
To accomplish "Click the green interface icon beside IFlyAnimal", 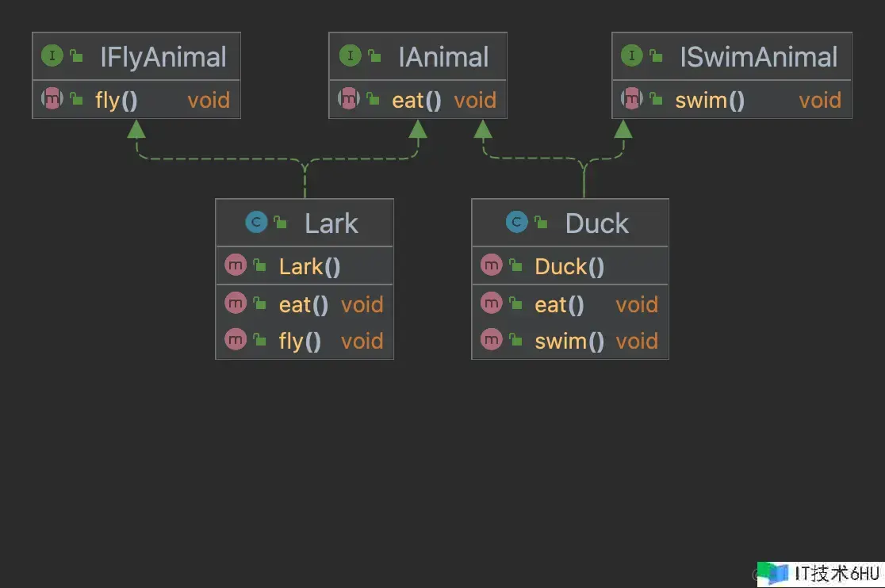I will point(52,55).
